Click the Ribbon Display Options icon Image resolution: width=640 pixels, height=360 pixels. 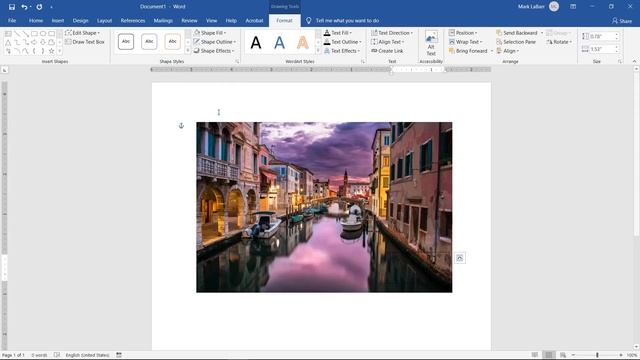pos(573,7)
